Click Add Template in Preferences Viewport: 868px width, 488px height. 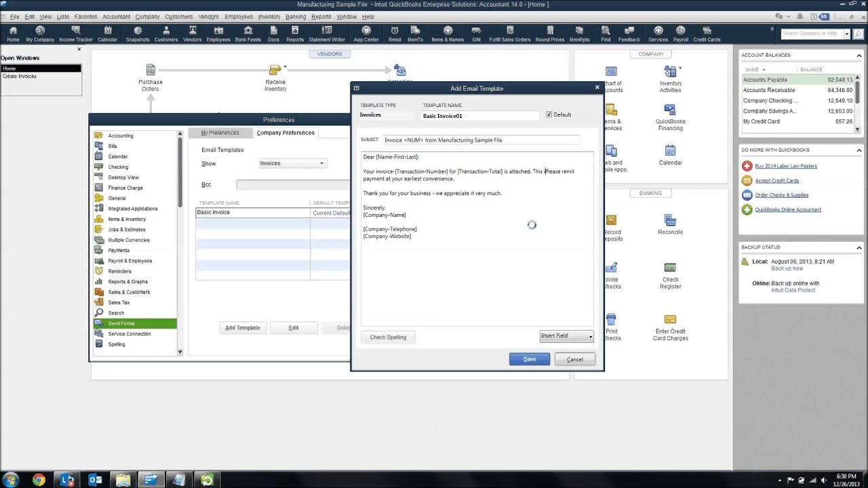click(x=243, y=328)
